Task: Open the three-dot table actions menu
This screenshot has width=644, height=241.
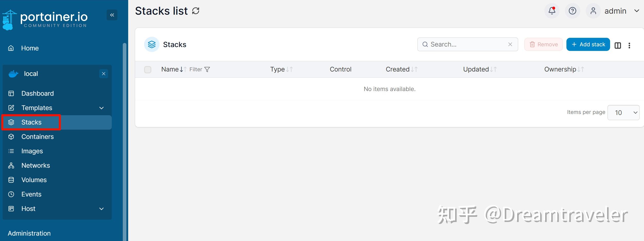Action: [629, 46]
